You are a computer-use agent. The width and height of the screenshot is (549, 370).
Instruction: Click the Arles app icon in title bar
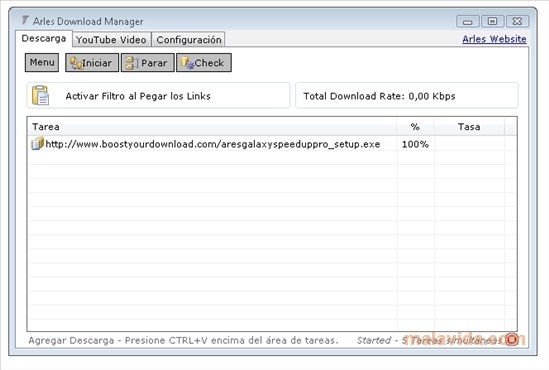[x=25, y=20]
